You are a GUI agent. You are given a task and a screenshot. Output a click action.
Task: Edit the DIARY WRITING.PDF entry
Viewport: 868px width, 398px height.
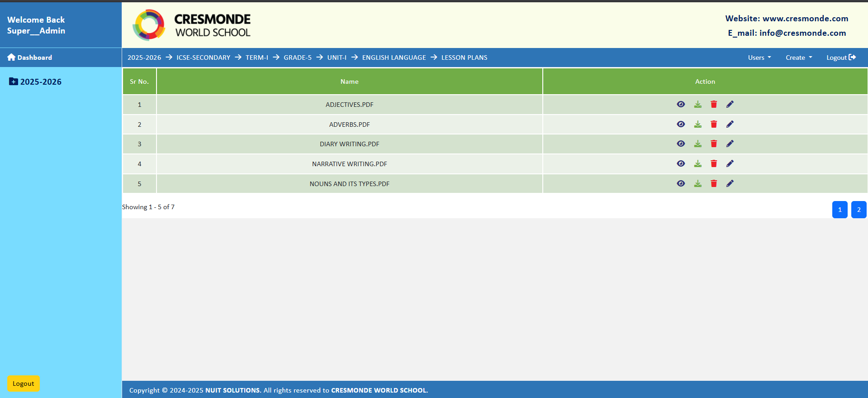click(730, 144)
